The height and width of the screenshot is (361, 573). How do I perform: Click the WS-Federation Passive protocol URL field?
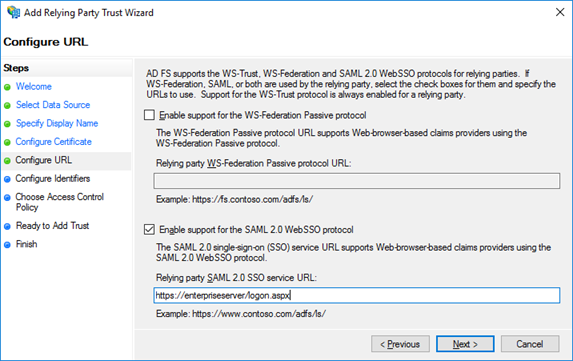(357, 181)
